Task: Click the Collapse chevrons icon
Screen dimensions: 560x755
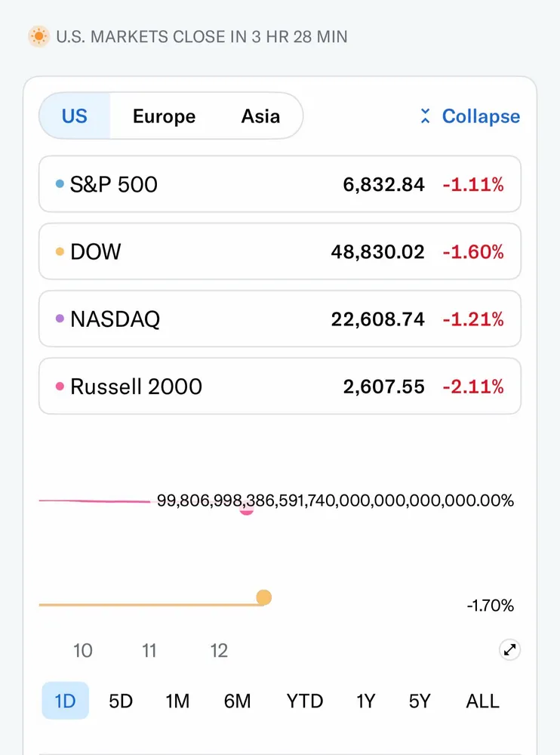Action: click(x=426, y=116)
